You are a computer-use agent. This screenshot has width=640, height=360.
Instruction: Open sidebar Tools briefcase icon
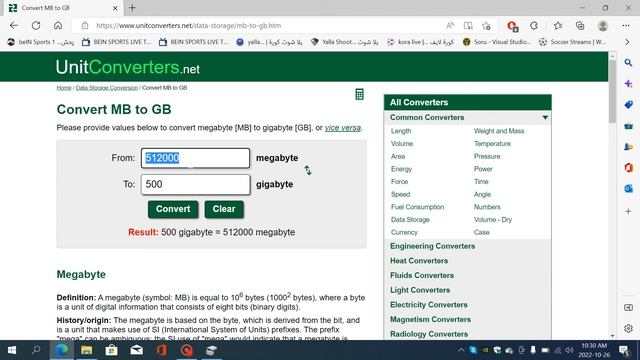coord(628,126)
